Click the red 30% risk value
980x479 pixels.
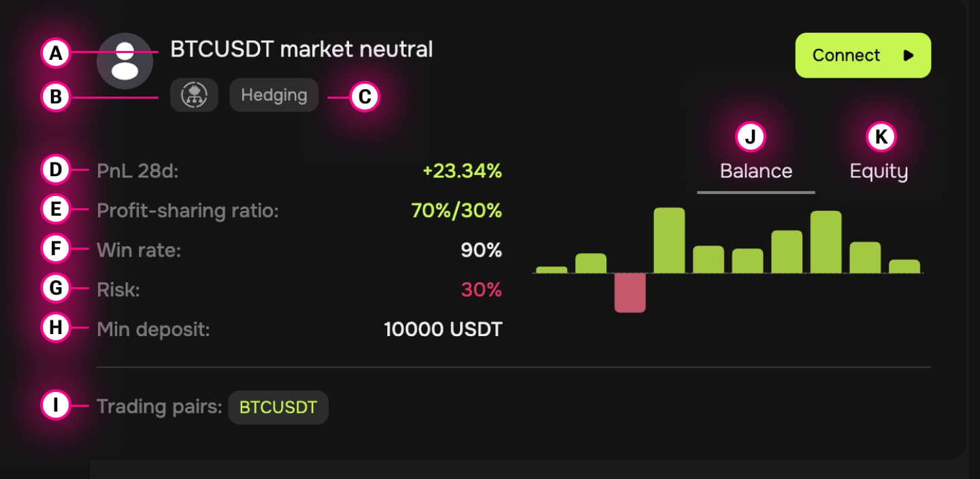tap(481, 290)
